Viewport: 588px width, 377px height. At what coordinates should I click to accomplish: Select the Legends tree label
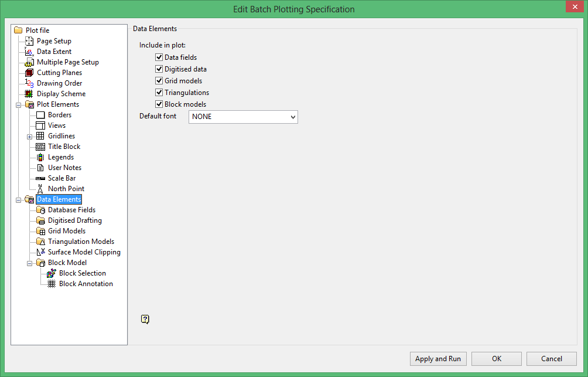[x=61, y=157]
